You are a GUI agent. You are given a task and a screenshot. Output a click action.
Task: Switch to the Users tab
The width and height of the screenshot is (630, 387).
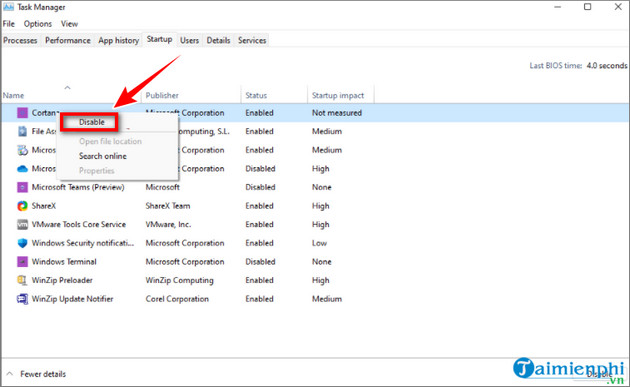tap(189, 40)
